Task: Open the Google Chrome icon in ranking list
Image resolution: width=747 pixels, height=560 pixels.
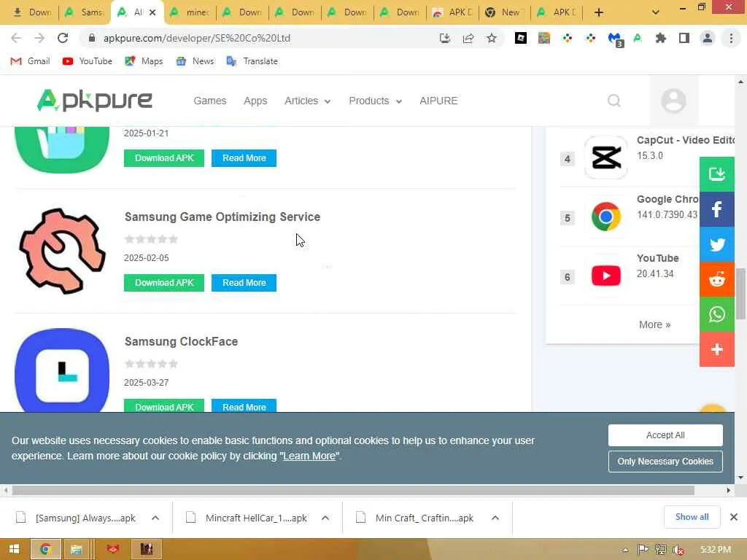Action: 606,217
